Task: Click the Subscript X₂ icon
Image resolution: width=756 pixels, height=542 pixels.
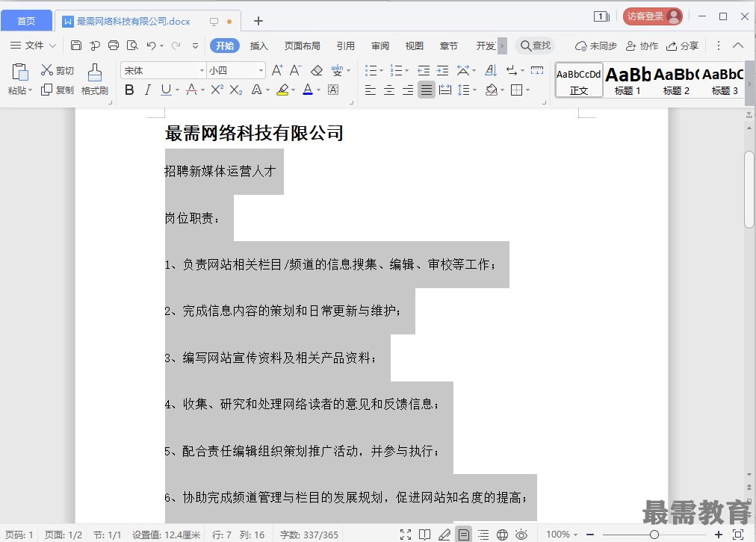Action: point(236,90)
